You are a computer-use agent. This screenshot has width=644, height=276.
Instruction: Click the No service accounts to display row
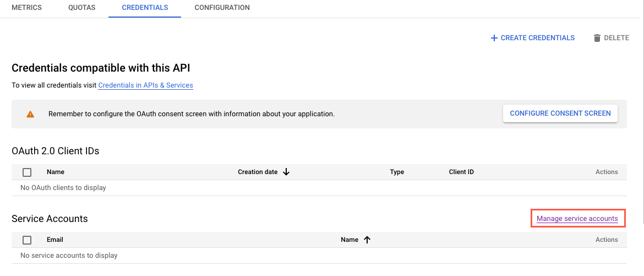tap(69, 256)
